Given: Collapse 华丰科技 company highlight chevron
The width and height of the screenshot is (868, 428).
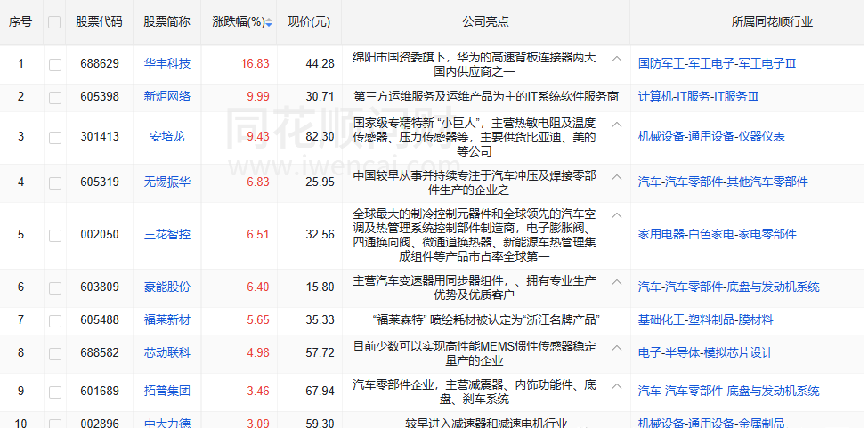Looking at the screenshot, I should (617, 58).
